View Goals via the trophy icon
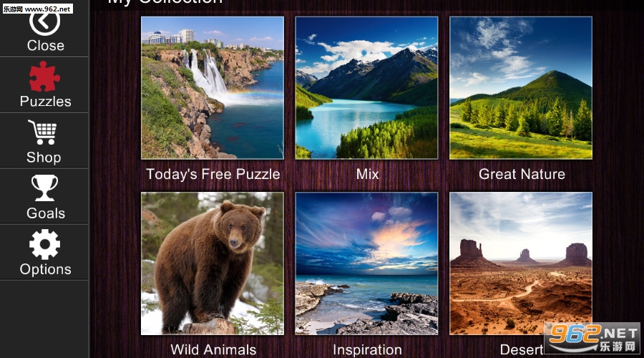The height and width of the screenshot is (358, 644). click(x=45, y=188)
